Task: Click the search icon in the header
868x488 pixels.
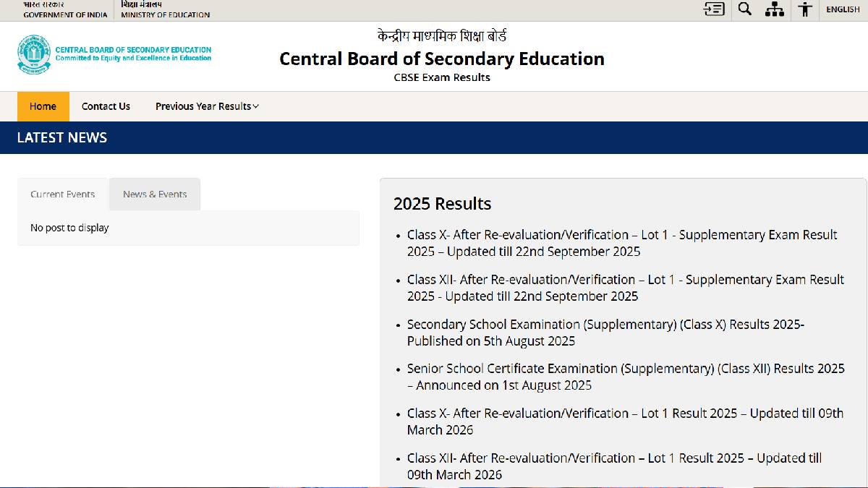Action: [x=744, y=9]
